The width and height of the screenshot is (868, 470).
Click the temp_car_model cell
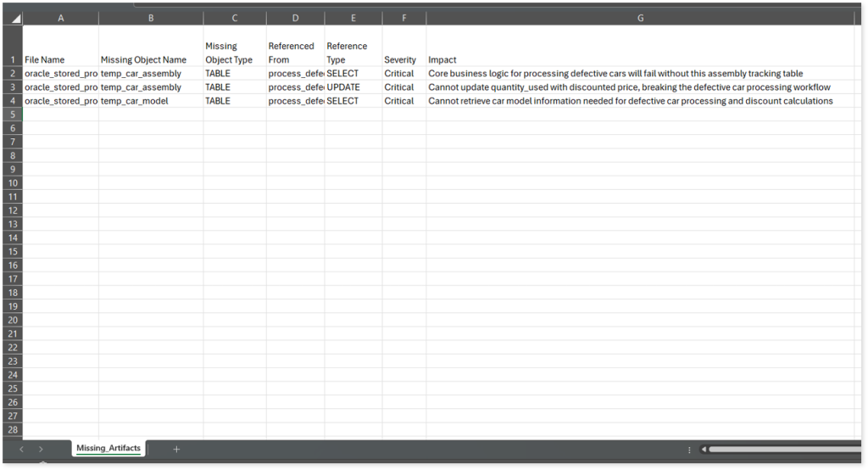(151, 101)
